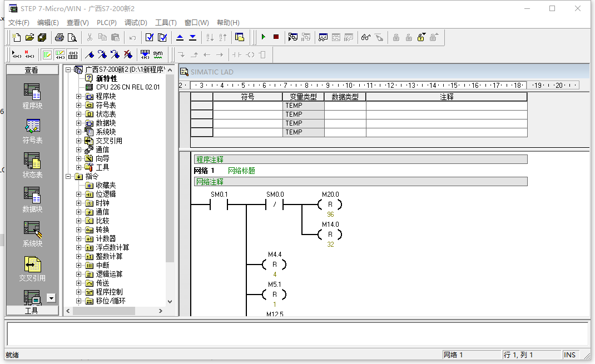595x364 pixels.
Task: Open the 窗口(W) menu
Action: click(x=196, y=22)
